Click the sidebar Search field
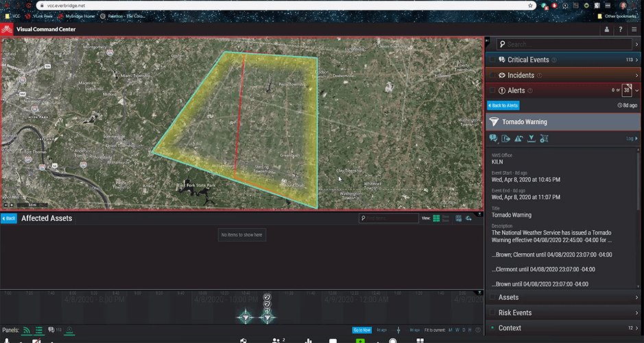 coord(564,45)
